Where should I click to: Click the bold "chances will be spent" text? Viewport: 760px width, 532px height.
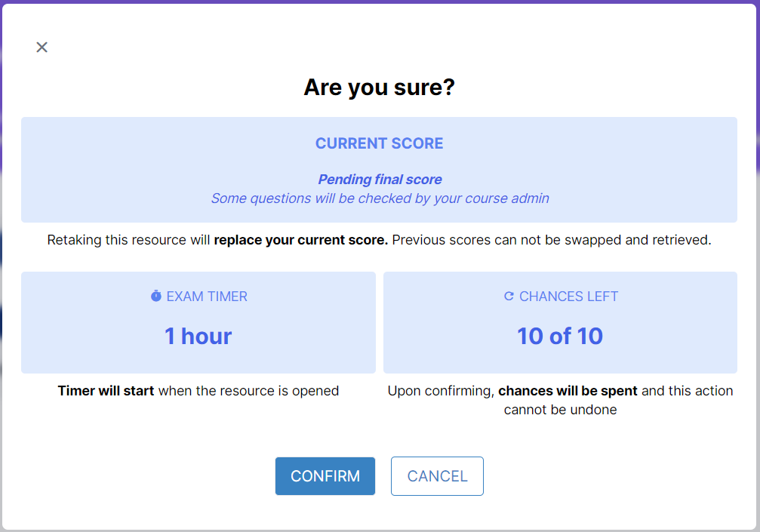(x=568, y=391)
